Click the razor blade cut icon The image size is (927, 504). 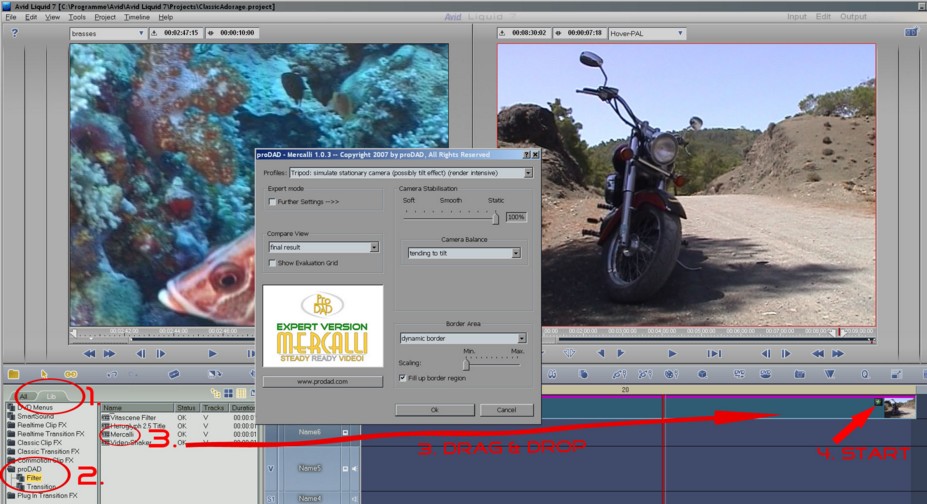tap(174, 374)
